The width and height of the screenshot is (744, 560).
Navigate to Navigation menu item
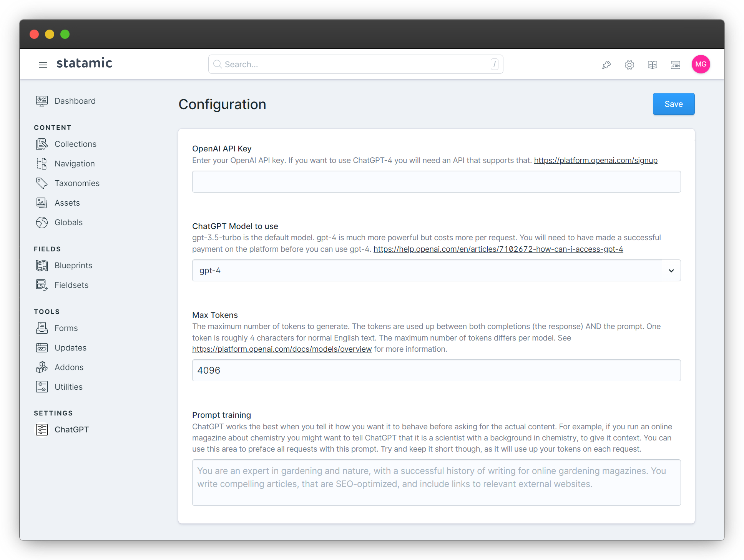tap(74, 163)
